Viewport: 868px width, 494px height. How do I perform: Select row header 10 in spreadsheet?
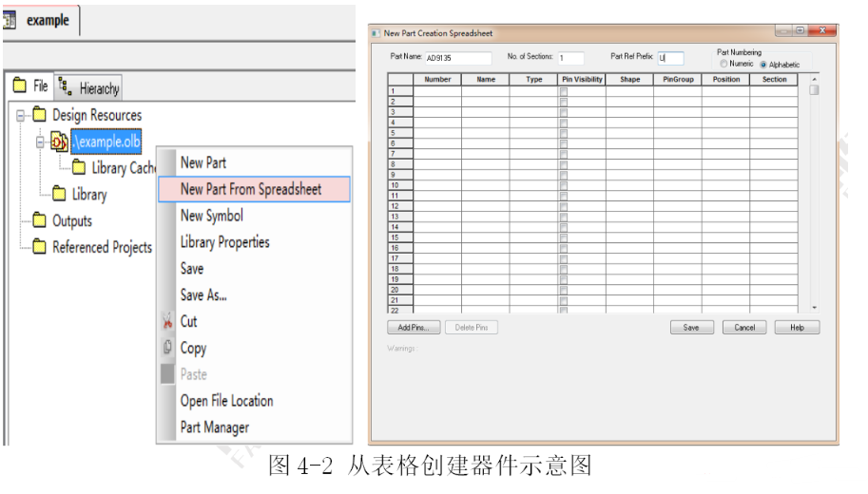(401, 185)
